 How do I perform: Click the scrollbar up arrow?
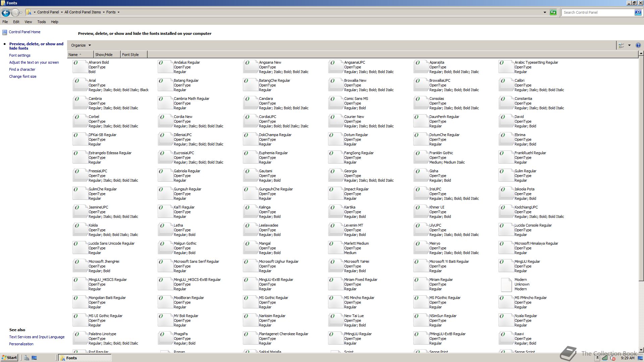point(641,54)
